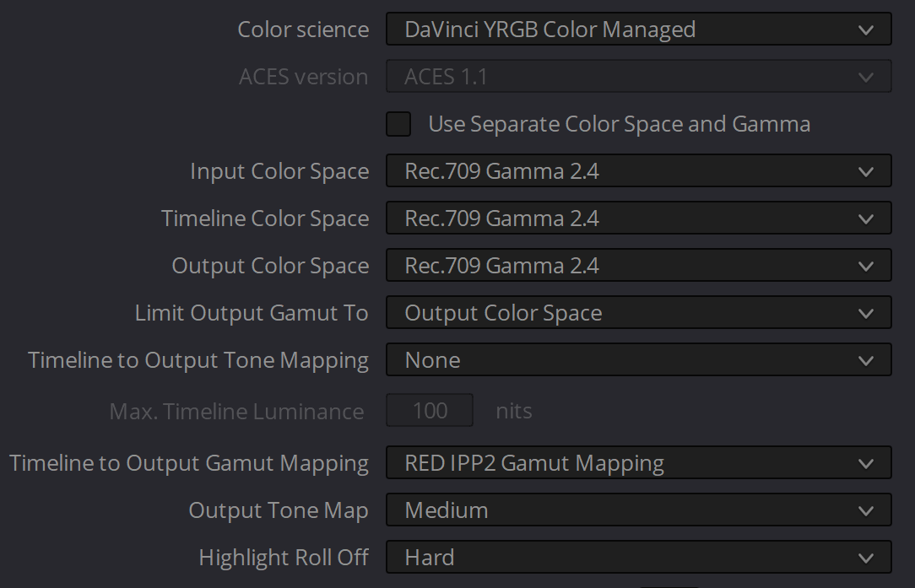The width and height of the screenshot is (915, 588).
Task: Click the Highlight Roll Off chevron arrow
Action: 865,558
